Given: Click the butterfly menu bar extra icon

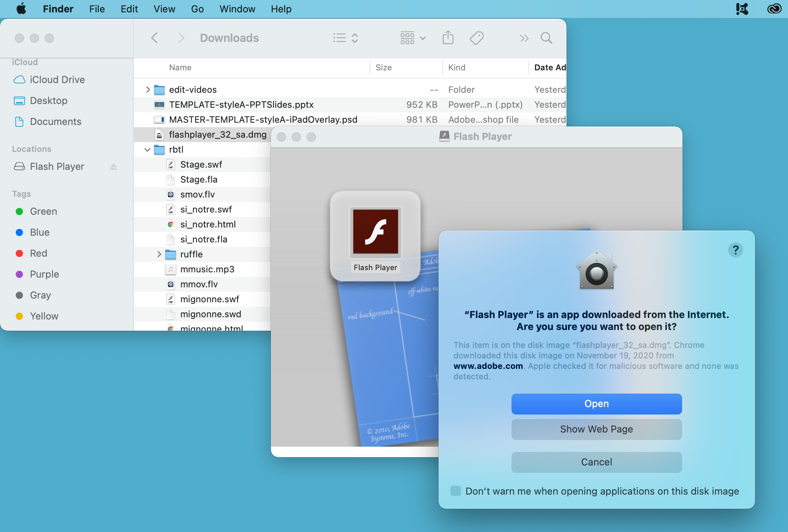Looking at the screenshot, I should [742, 9].
